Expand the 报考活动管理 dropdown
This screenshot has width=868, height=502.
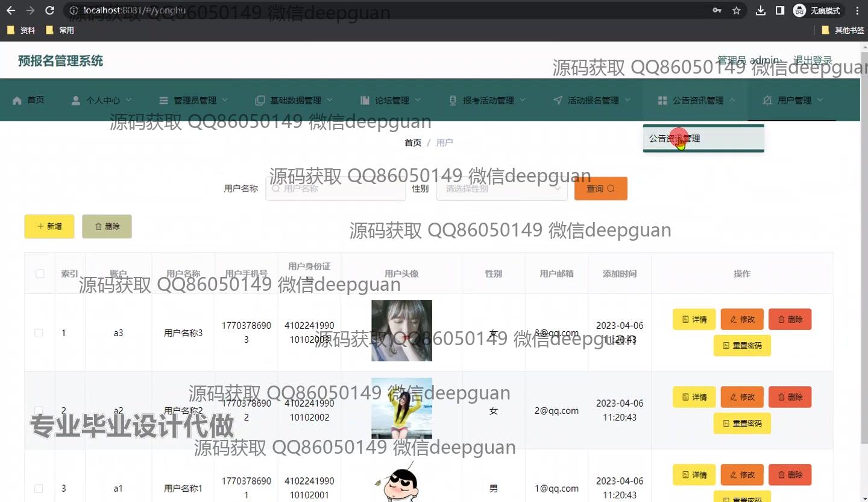tap(488, 100)
